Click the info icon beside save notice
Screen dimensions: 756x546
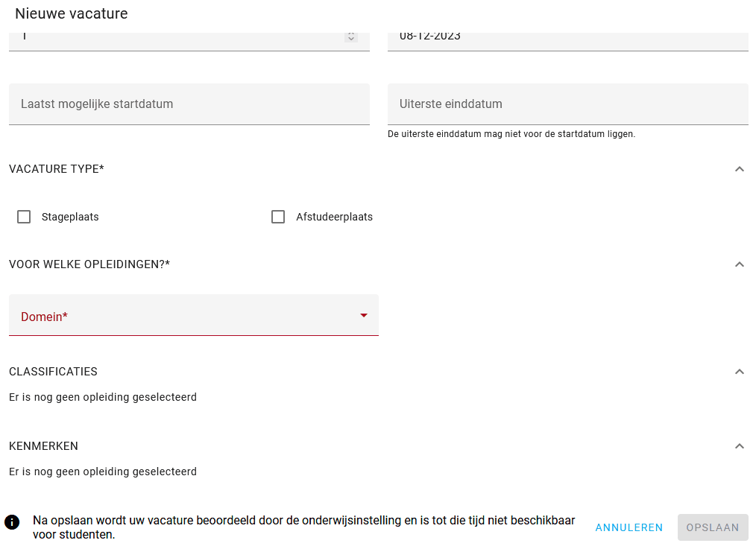point(12,522)
